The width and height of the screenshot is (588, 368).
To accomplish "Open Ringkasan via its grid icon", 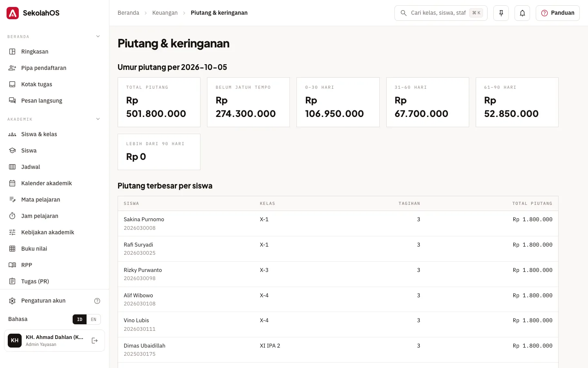I will [x=12, y=52].
